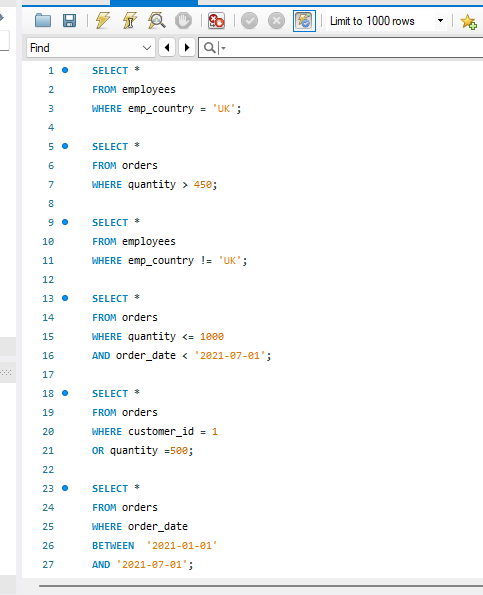Click statement marker dot on line 1

pyautogui.click(x=65, y=70)
